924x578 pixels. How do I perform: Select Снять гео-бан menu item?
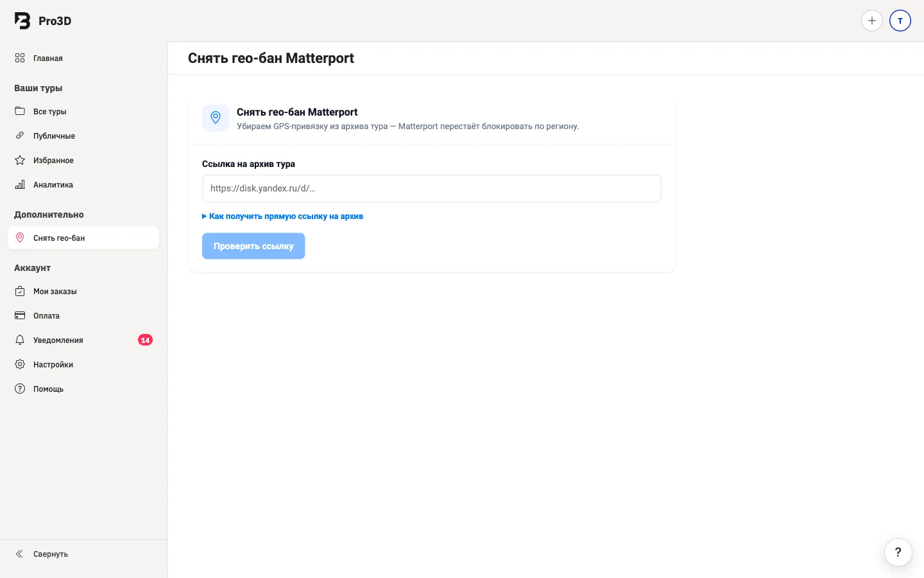[x=83, y=238]
